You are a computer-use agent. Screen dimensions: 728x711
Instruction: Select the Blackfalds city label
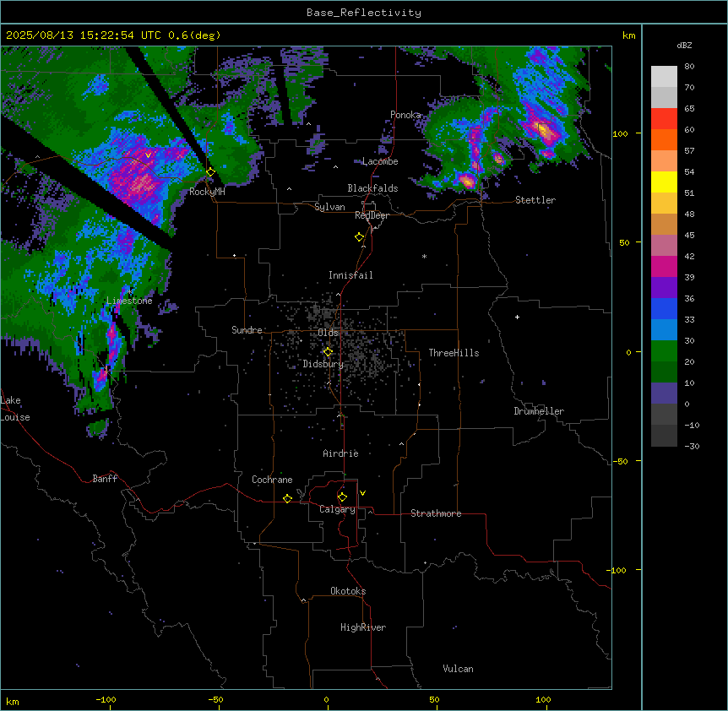pyautogui.click(x=372, y=188)
